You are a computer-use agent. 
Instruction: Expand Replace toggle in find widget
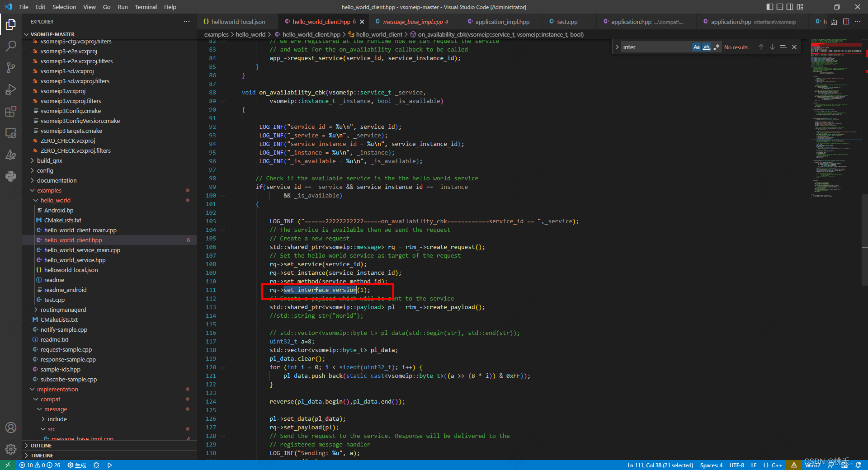(617, 47)
